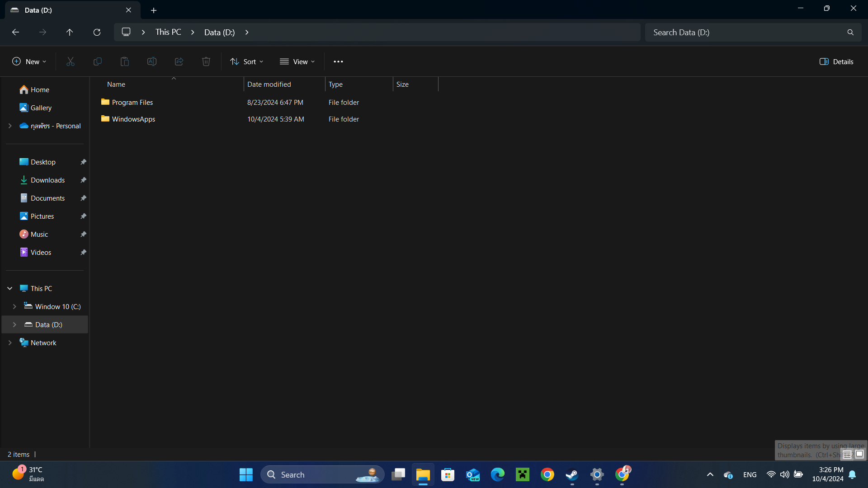Open the Sort dropdown
The width and height of the screenshot is (868, 488).
tap(246, 61)
